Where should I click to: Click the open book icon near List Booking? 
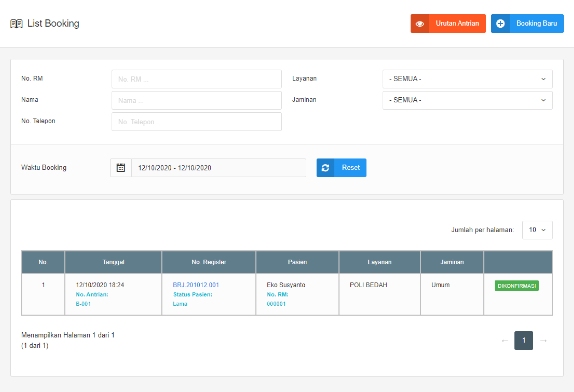point(16,24)
